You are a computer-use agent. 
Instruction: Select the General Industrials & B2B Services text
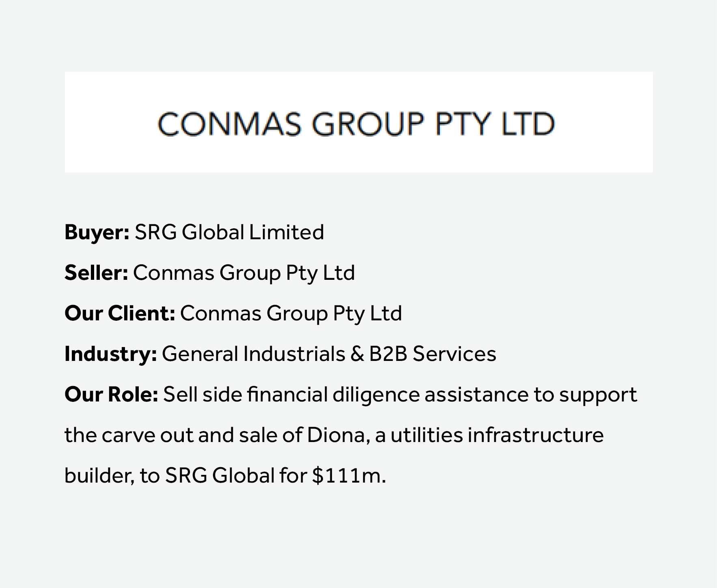click(x=329, y=354)
